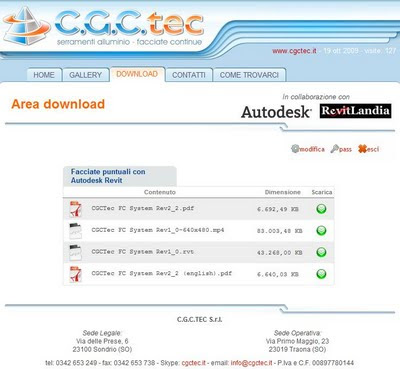400x369 pixels.
Task: Click the Area download heading
Action: coord(58,104)
